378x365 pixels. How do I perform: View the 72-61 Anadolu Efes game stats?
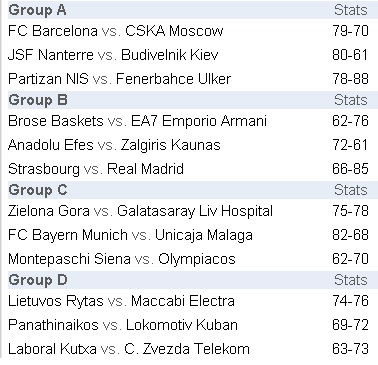coord(350,145)
